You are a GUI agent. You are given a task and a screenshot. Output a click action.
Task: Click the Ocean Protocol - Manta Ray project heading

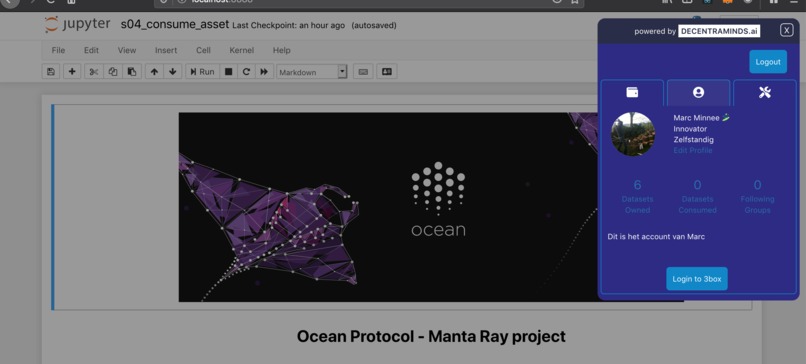[x=431, y=336]
